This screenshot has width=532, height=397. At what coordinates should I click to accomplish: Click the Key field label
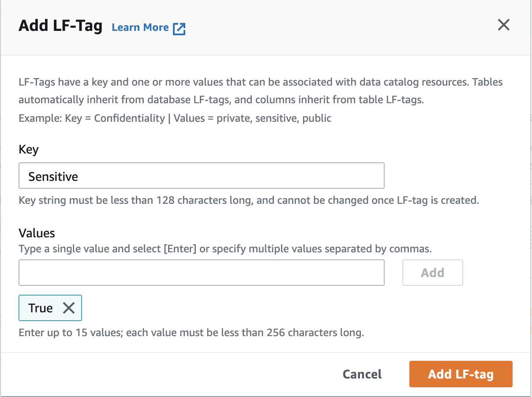pyautogui.click(x=29, y=150)
